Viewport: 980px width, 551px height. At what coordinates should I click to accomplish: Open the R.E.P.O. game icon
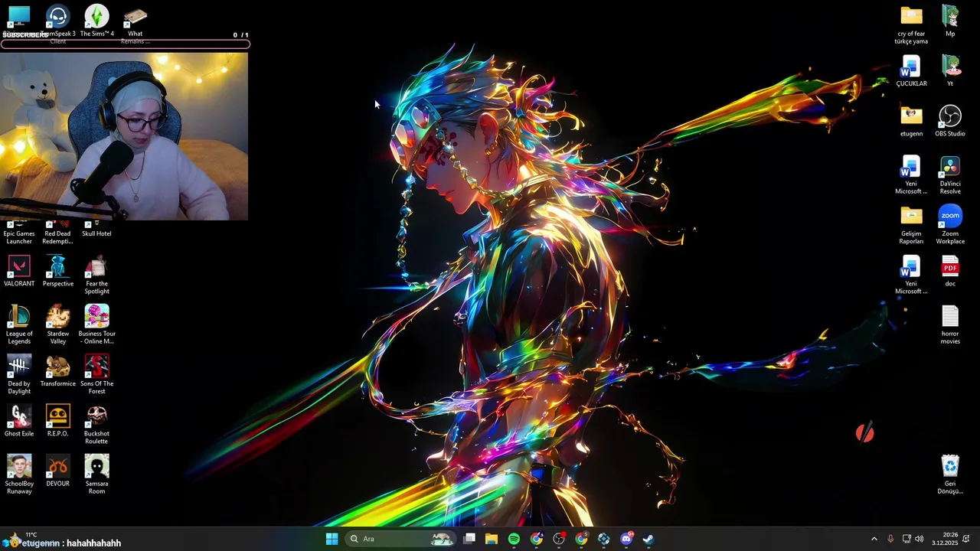pyautogui.click(x=58, y=416)
